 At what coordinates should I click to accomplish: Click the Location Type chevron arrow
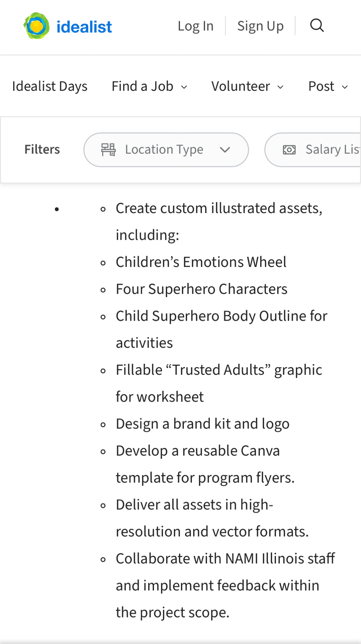tap(225, 150)
